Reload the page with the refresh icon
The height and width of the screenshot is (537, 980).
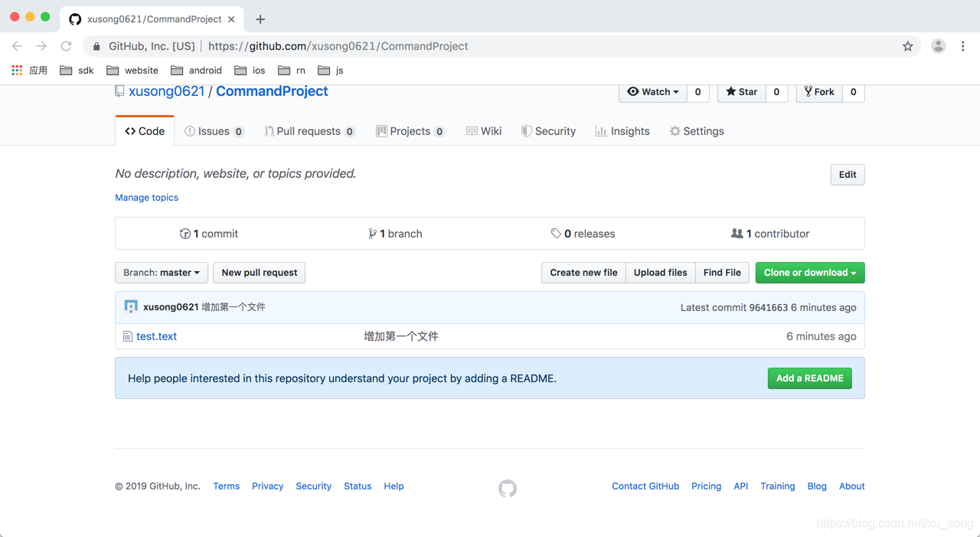pyautogui.click(x=67, y=46)
